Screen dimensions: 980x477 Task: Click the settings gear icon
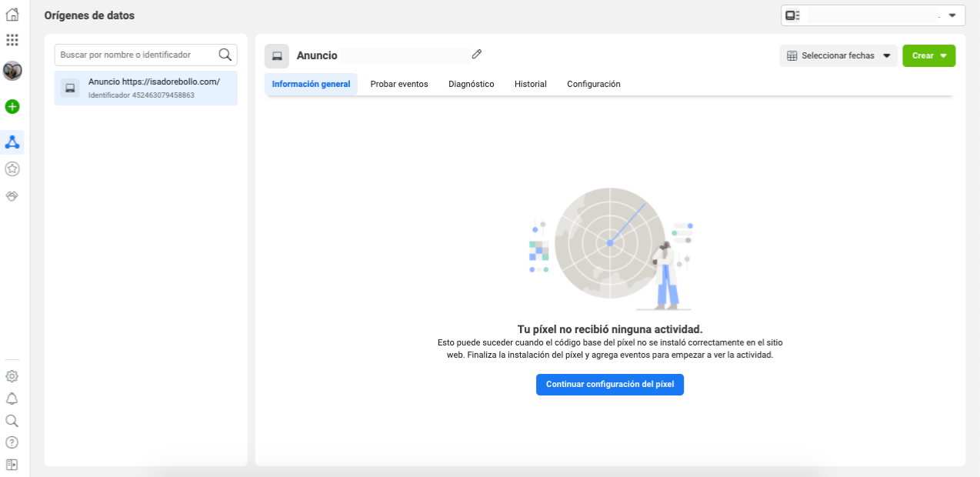[12, 375]
